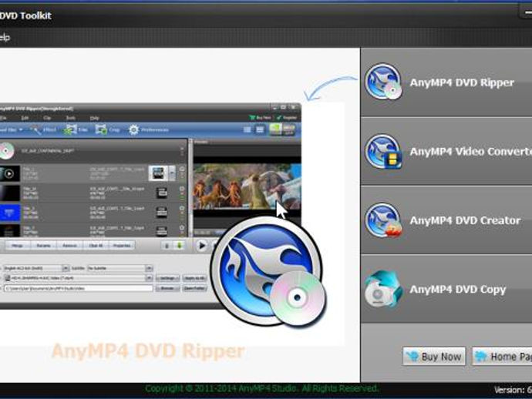Launch AnyMP4 DVD Ripper from the sidebar
This screenshot has width=532, height=399.
[x=446, y=82]
